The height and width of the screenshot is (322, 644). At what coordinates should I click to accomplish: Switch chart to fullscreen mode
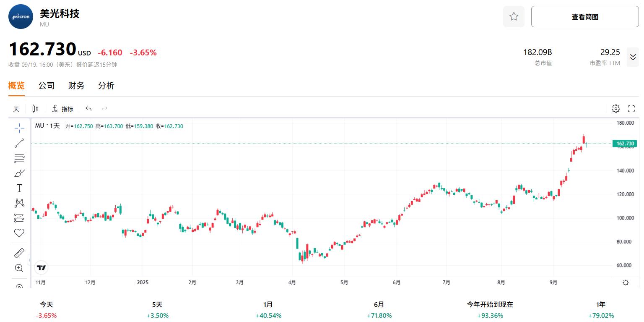point(631,108)
